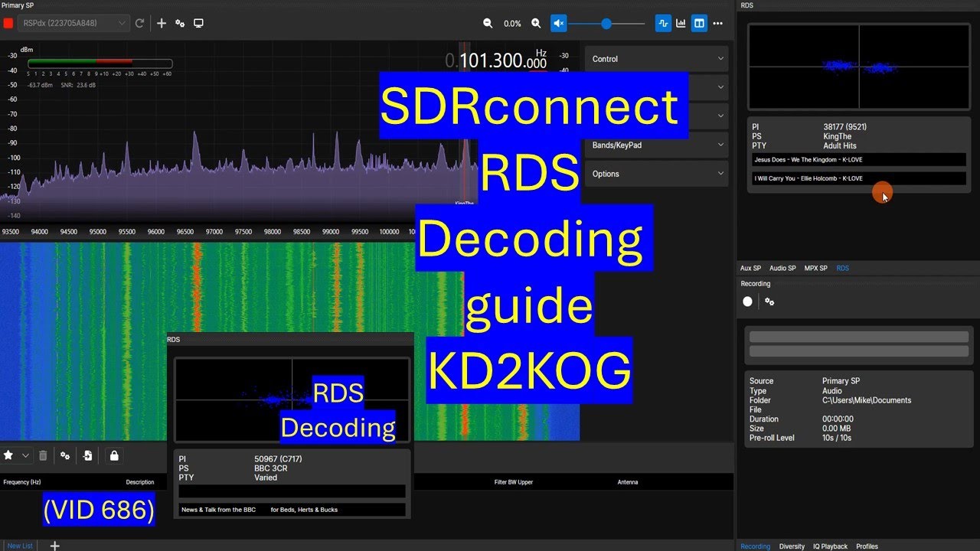Open memory list settings gears

tap(65, 455)
